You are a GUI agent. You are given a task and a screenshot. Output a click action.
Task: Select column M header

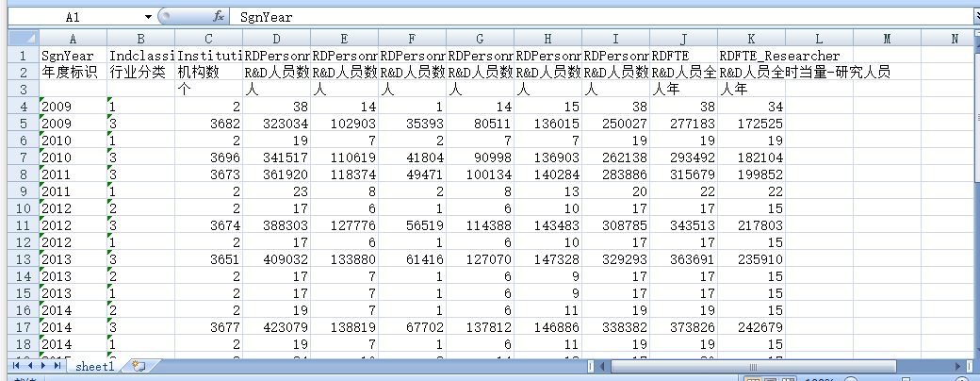887,39
